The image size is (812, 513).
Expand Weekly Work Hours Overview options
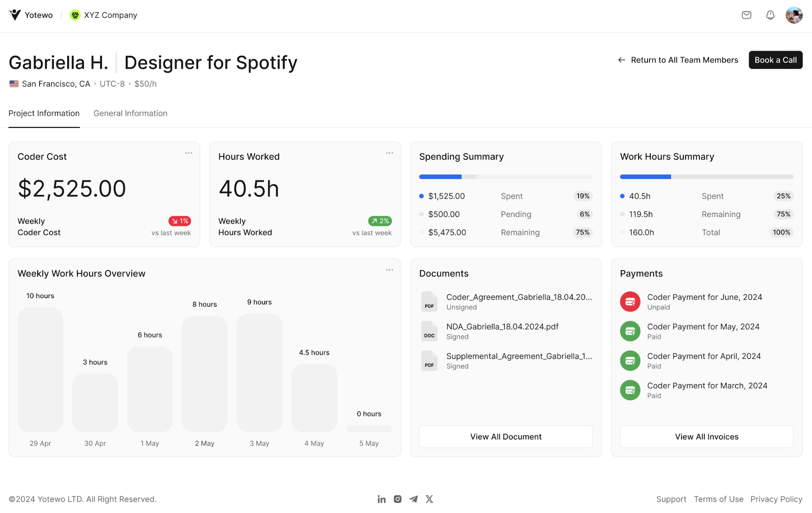tap(389, 270)
